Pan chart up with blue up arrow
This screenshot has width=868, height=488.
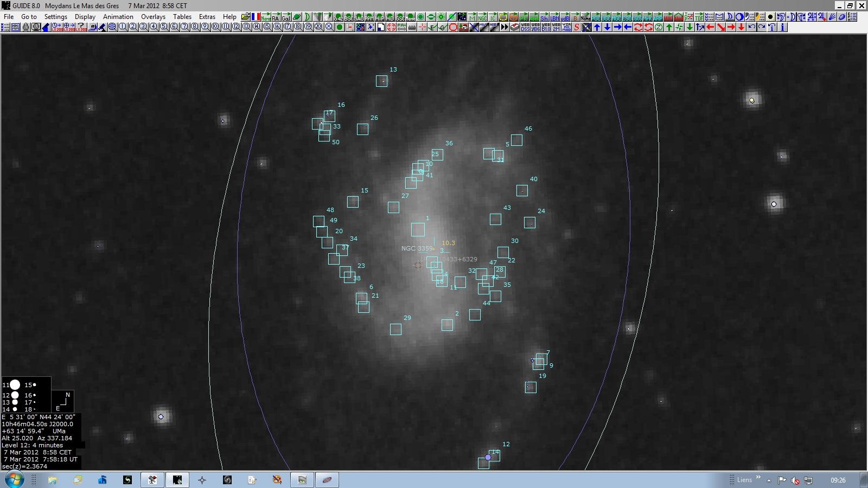[x=597, y=27]
